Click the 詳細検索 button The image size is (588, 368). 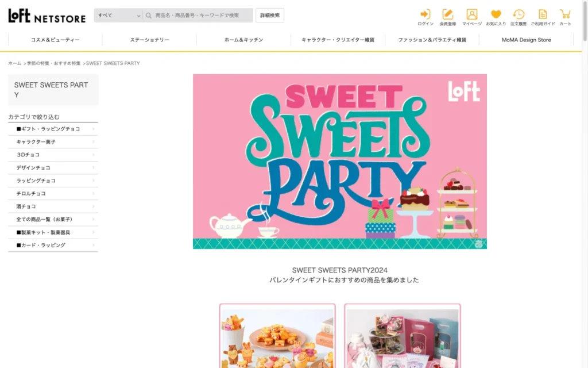click(x=269, y=16)
